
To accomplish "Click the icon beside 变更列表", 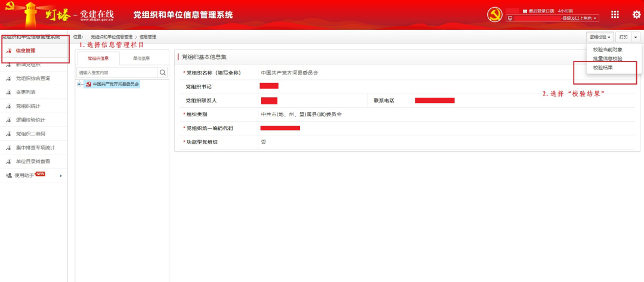I will (8, 92).
